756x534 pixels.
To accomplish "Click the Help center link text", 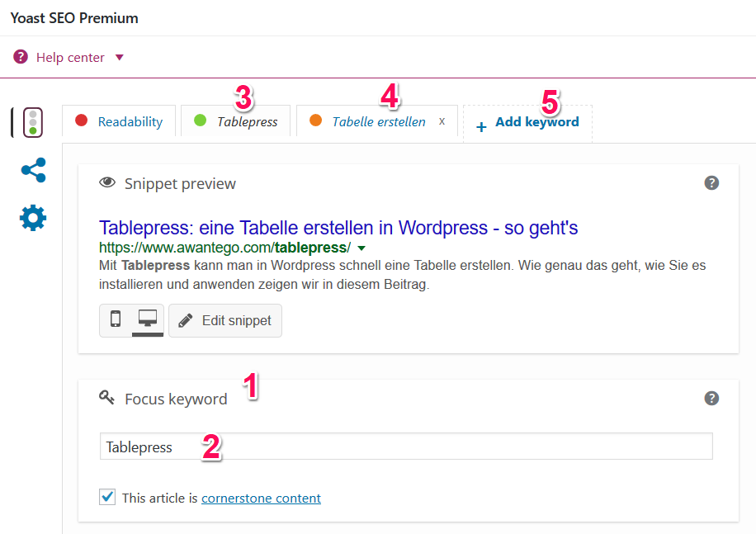I will coord(70,57).
